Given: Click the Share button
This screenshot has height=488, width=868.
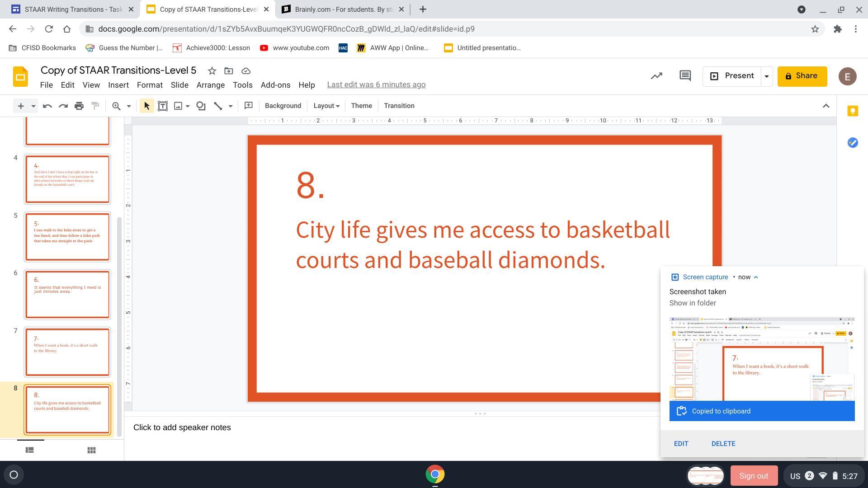Looking at the screenshot, I should tap(802, 76).
